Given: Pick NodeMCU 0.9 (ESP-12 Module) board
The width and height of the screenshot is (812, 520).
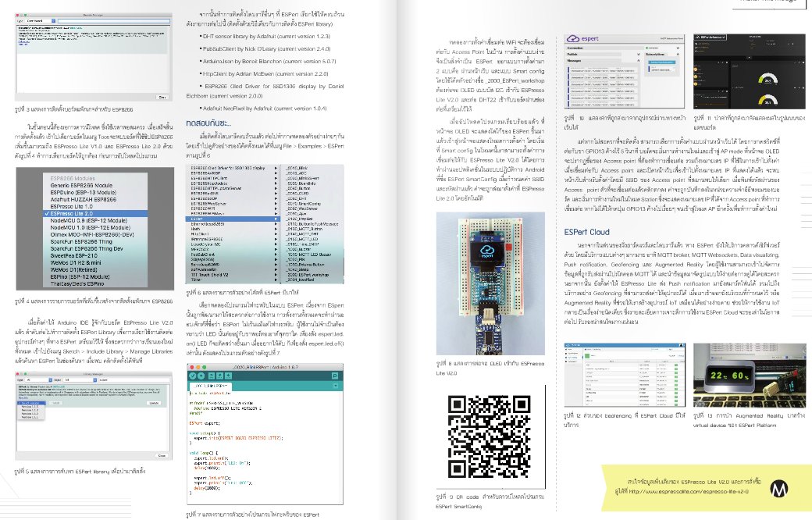Looking at the screenshot, I should [95, 221].
